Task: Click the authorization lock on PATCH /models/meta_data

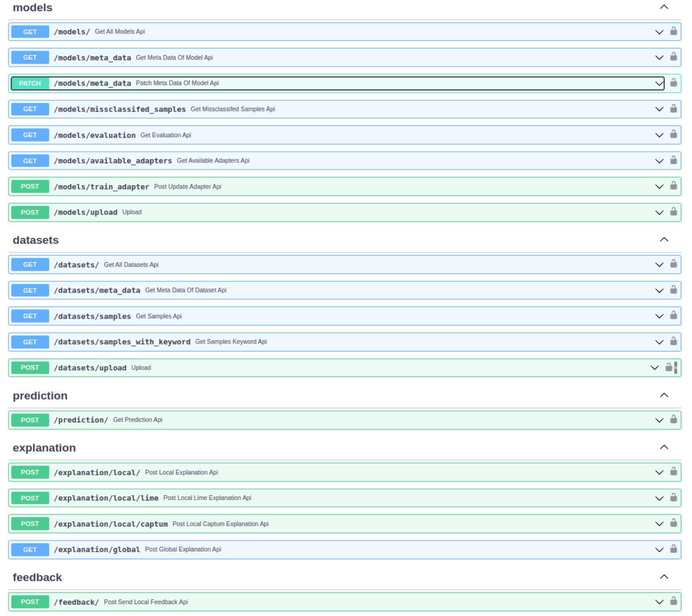Action: pos(673,83)
